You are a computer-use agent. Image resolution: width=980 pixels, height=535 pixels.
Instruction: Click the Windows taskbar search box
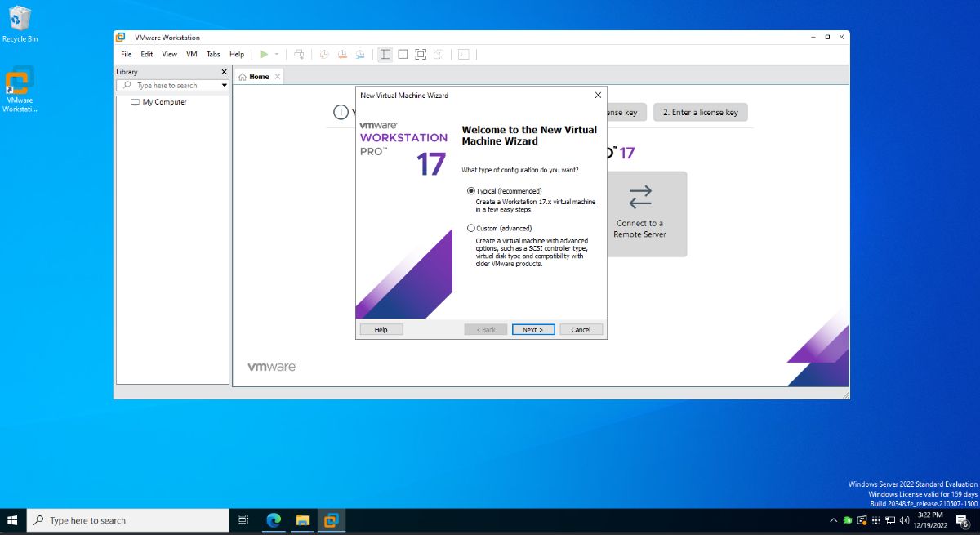tap(128, 520)
